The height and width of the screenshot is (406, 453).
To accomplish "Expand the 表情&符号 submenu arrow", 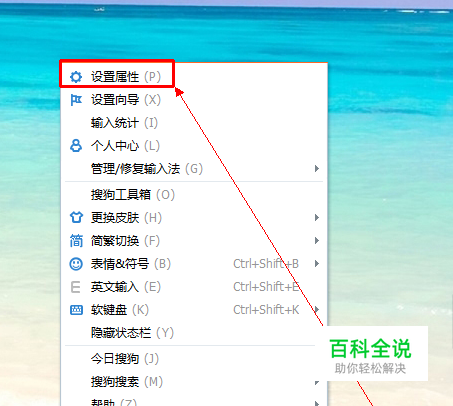I will click(x=317, y=264).
